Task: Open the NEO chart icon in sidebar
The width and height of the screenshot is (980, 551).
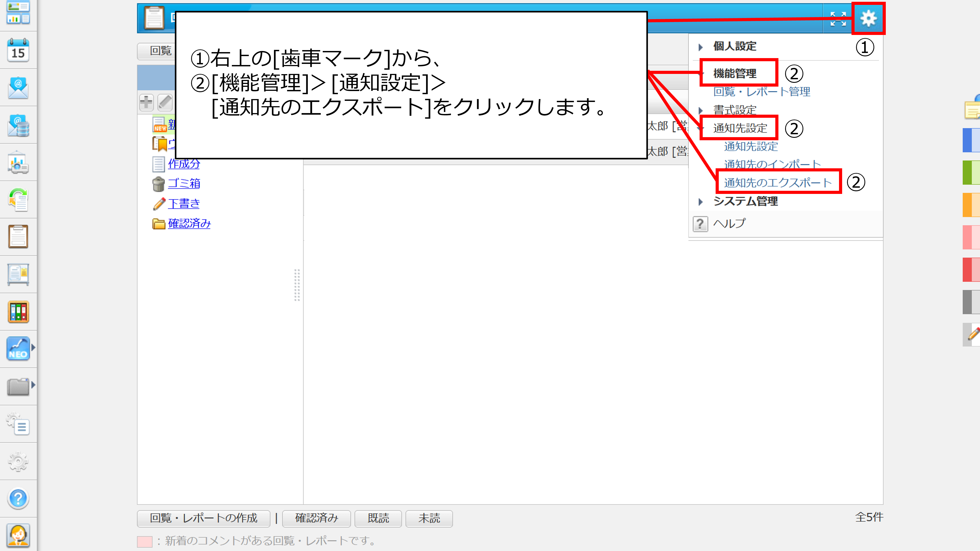Action: click(18, 349)
